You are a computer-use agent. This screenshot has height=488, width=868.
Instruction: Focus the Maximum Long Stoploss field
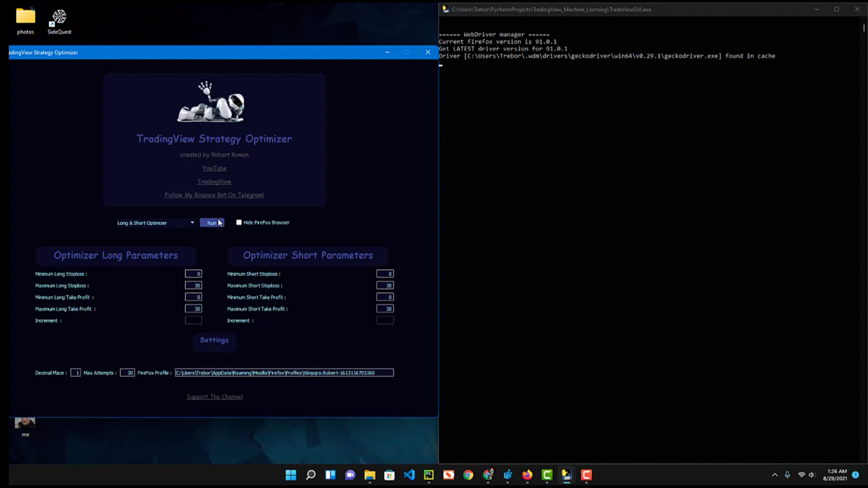point(193,285)
